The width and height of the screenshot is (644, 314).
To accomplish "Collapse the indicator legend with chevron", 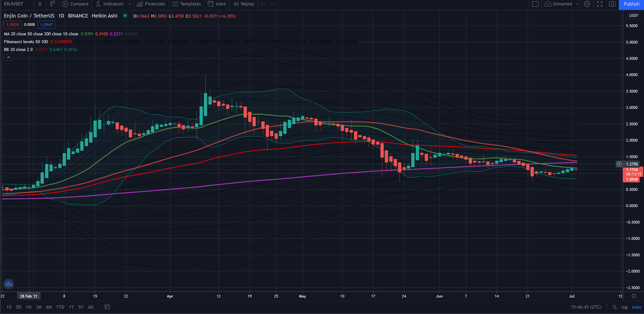I will [x=8, y=58].
